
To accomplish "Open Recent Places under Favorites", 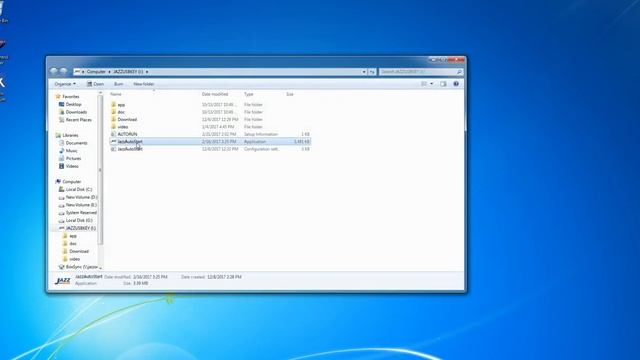I will (78, 120).
